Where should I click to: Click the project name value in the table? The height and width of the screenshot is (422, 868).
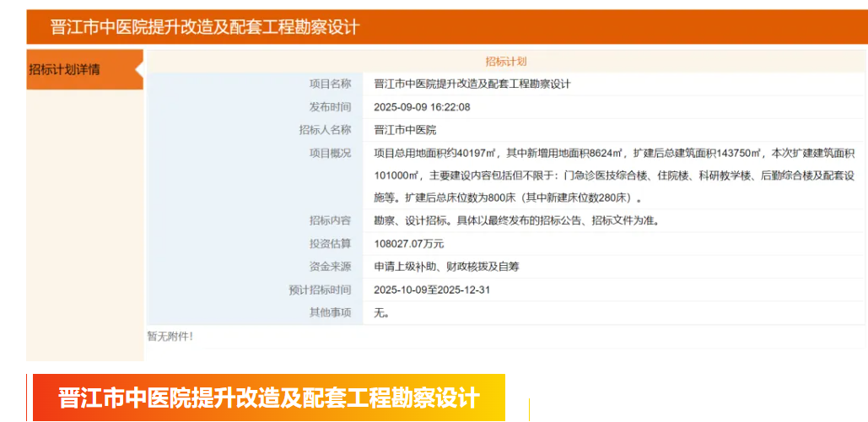472,84
